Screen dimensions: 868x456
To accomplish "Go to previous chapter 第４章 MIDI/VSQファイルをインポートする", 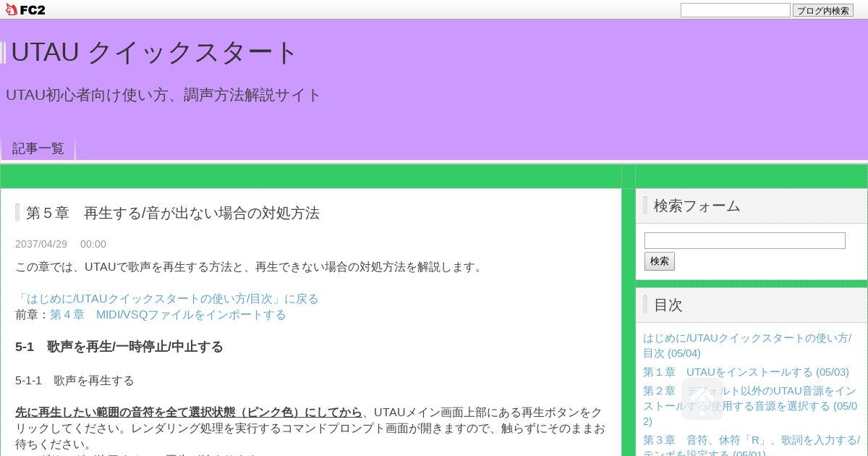I will click(168, 314).
